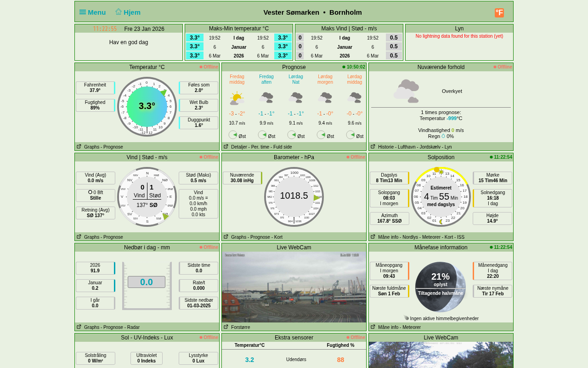Click the external link icon under Temperature panel

[79, 147]
